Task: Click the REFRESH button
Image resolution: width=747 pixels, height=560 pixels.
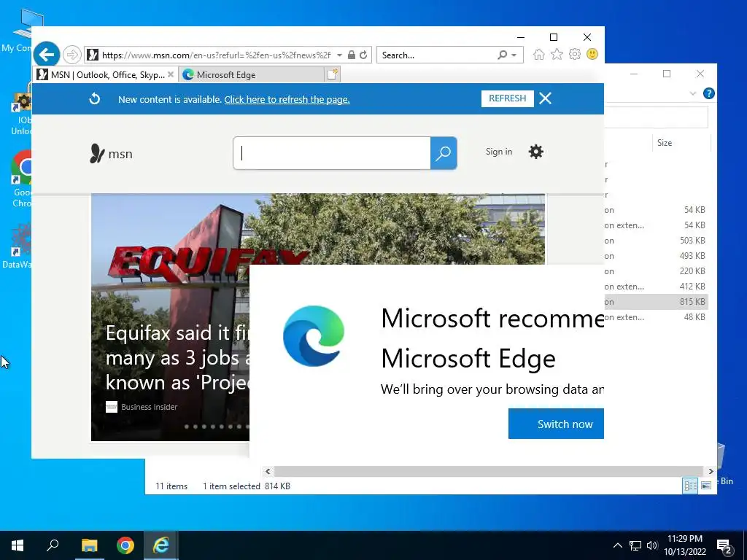Action: click(x=508, y=98)
